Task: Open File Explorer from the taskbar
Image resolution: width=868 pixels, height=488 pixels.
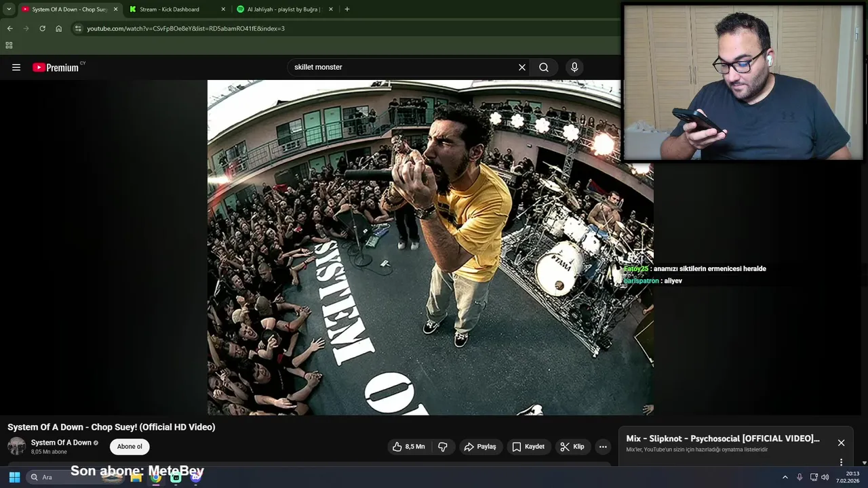Action: point(136,477)
